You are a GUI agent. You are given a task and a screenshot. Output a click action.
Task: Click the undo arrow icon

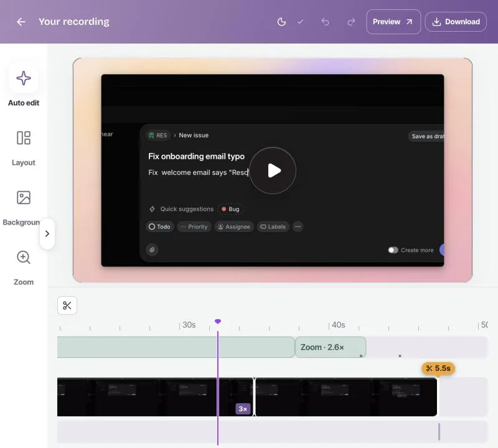tap(325, 22)
